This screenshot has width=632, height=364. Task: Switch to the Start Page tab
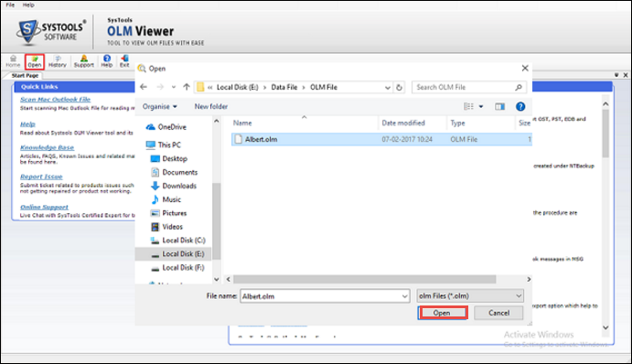tap(25, 75)
